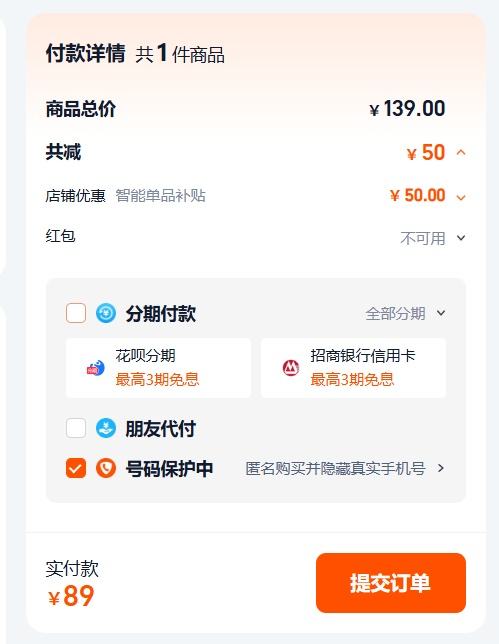The height and width of the screenshot is (644, 499).
Task: Click the Huabei installment logo icon
Action: (95, 368)
